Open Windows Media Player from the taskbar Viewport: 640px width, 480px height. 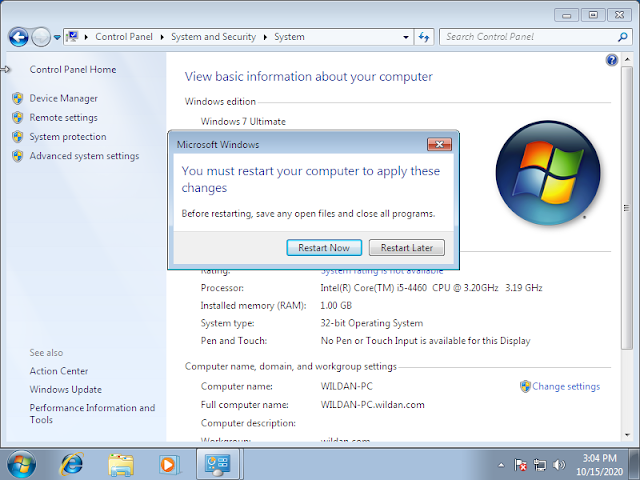169,464
